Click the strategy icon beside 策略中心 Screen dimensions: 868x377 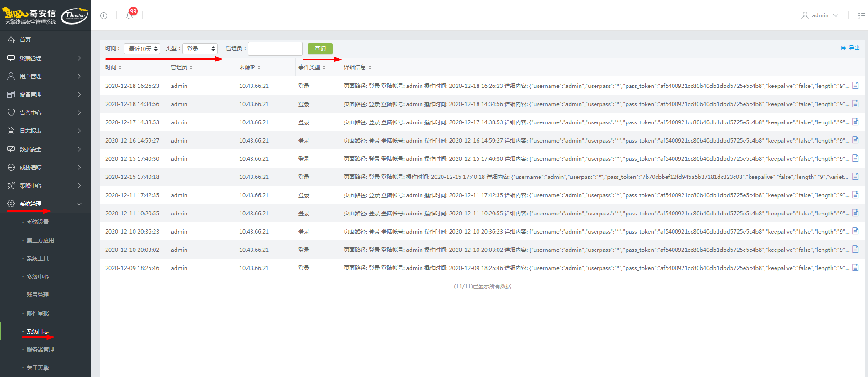click(x=11, y=186)
